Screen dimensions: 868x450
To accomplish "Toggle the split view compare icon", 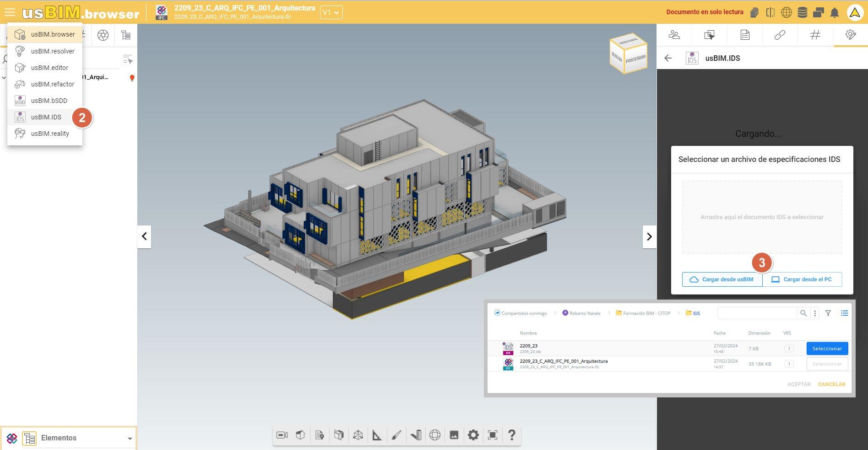I will 770,13.
